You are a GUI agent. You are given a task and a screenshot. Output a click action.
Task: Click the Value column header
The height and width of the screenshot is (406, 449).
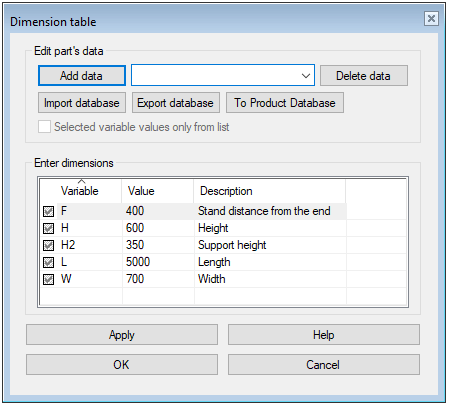point(157,191)
